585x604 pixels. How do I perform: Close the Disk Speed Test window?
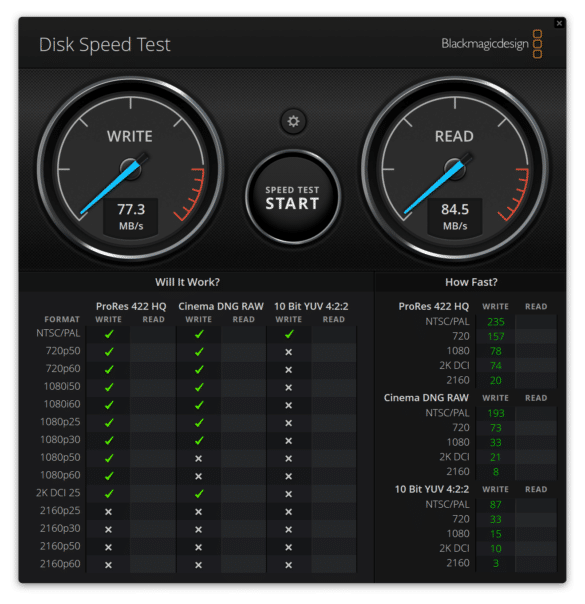tap(559, 23)
